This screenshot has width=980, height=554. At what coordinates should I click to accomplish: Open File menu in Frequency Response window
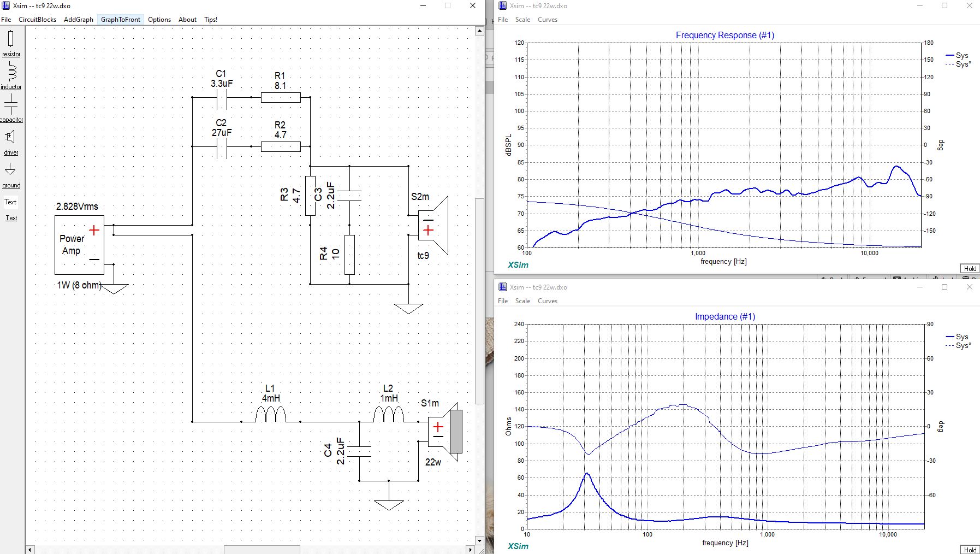tap(503, 20)
